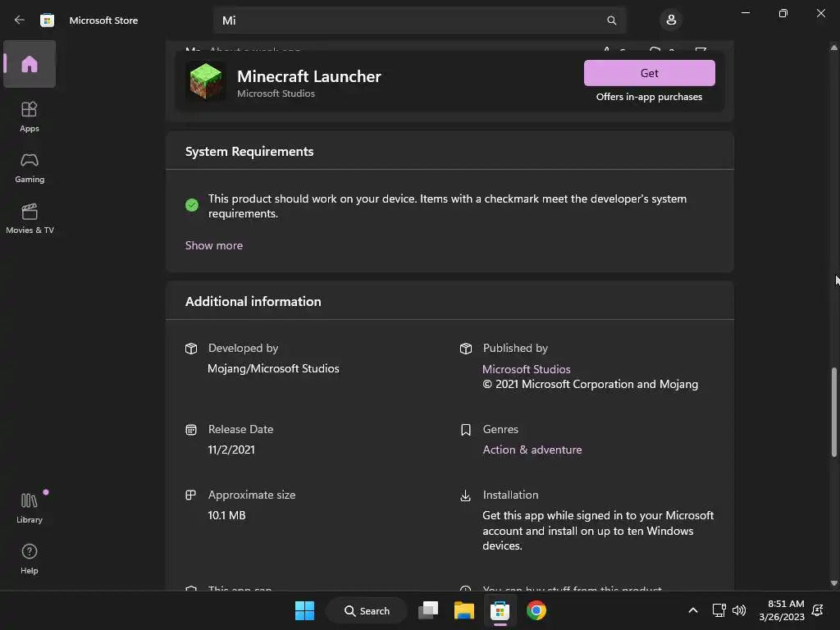Open the network status tray icon
This screenshot has width=840, height=630.
pos(719,610)
